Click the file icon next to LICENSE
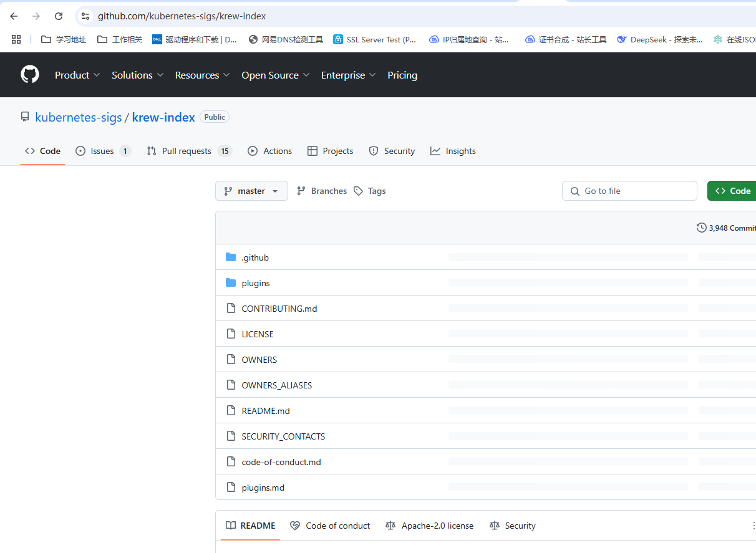 click(231, 334)
